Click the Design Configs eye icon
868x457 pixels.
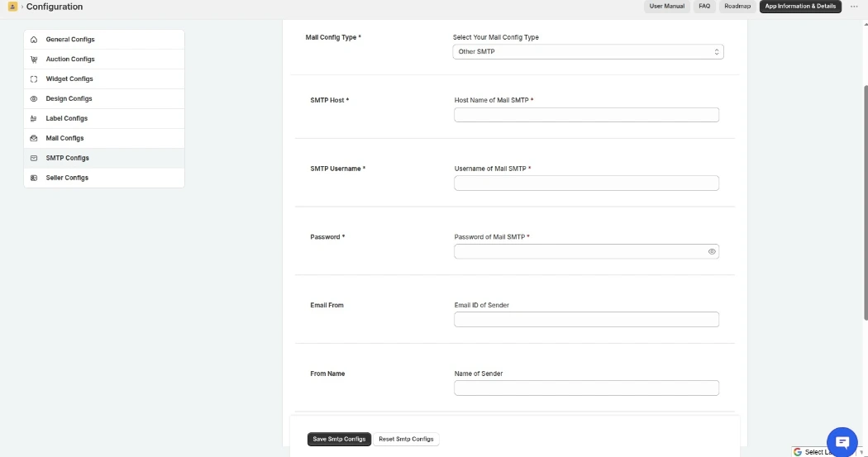coord(34,99)
